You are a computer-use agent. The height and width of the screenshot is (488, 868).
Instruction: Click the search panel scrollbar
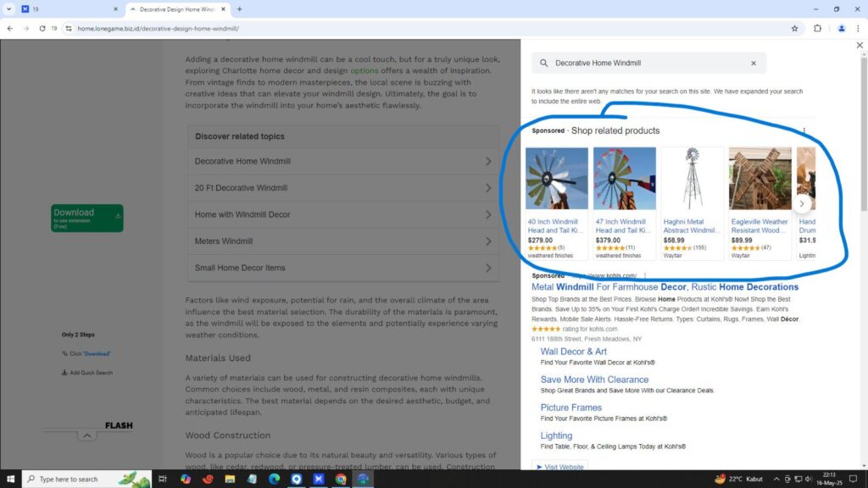(x=864, y=133)
